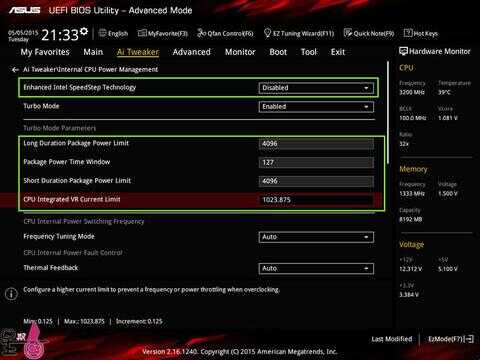Viewport: 480px width, 360px height.
Task: Launch EZ Tuning Wizard(F11) bulb icon
Action: pyautogui.click(x=267, y=33)
